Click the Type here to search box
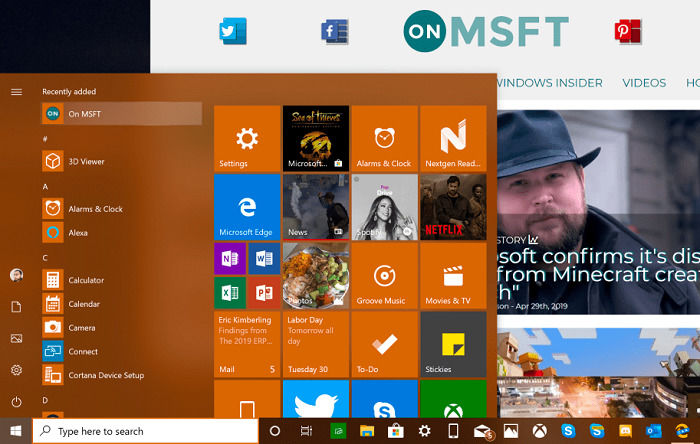The image size is (700, 444). 146,431
